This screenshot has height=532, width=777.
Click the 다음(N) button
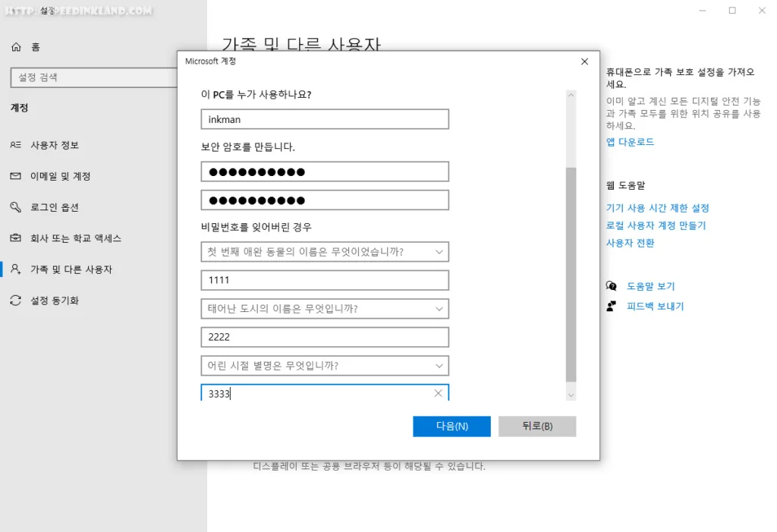coord(452,427)
